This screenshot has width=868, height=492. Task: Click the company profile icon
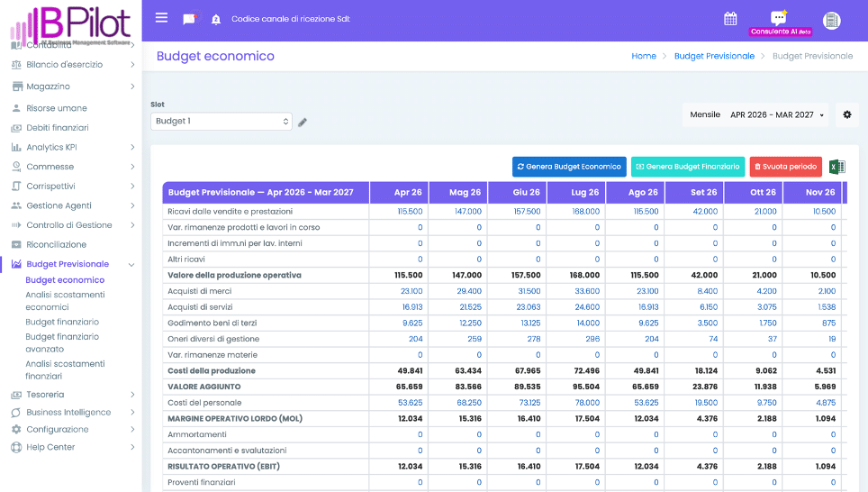click(x=831, y=20)
